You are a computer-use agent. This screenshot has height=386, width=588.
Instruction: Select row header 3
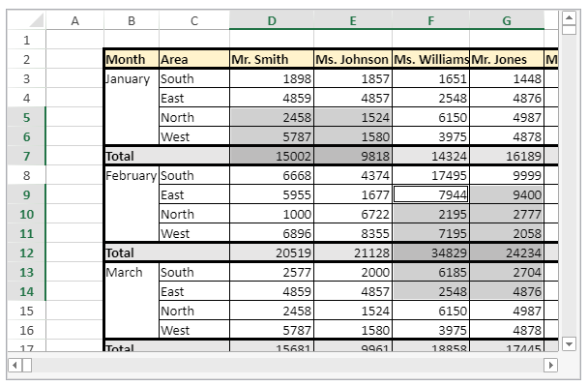coord(26,78)
